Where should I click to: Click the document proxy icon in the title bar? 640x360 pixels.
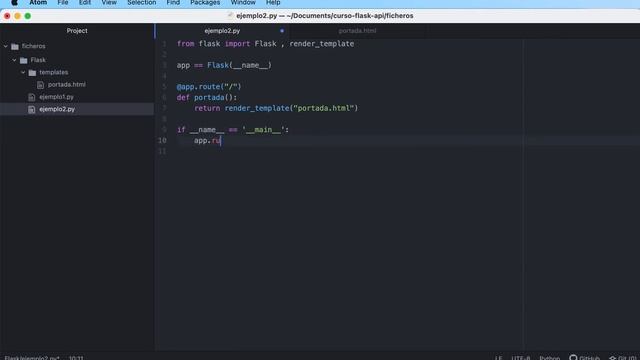click(x=231, y=16)
